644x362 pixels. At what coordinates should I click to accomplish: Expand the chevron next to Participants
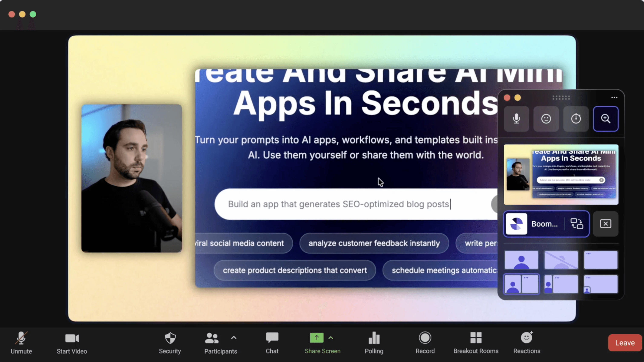(x=233, y=338)
